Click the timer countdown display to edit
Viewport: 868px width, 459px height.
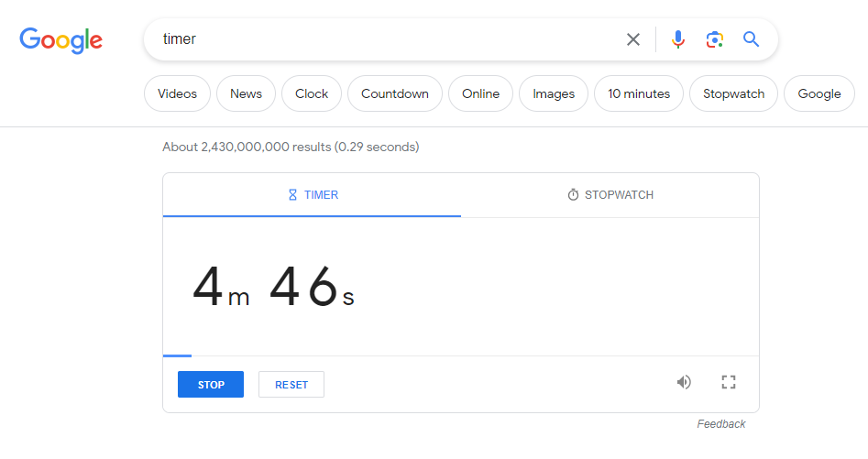(273, 287)
